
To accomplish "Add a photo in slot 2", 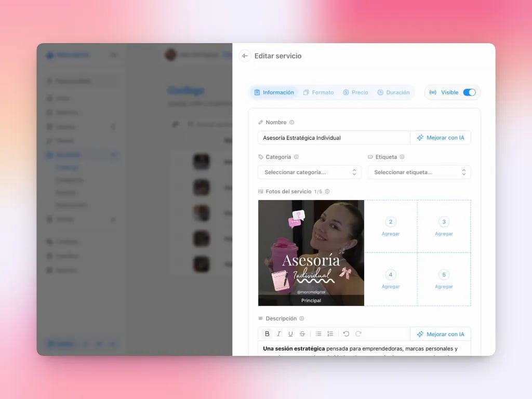I will (391, 227).
